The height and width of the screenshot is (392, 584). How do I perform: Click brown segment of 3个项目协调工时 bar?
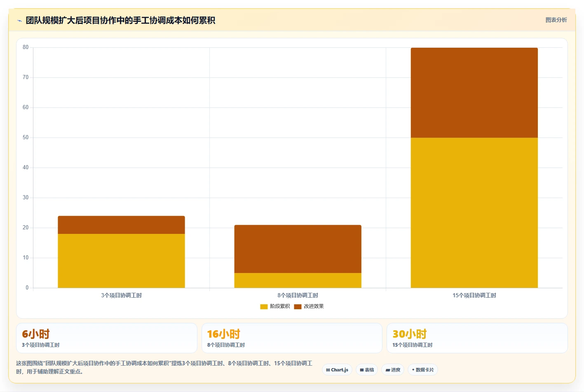click(x=121, y=225)
